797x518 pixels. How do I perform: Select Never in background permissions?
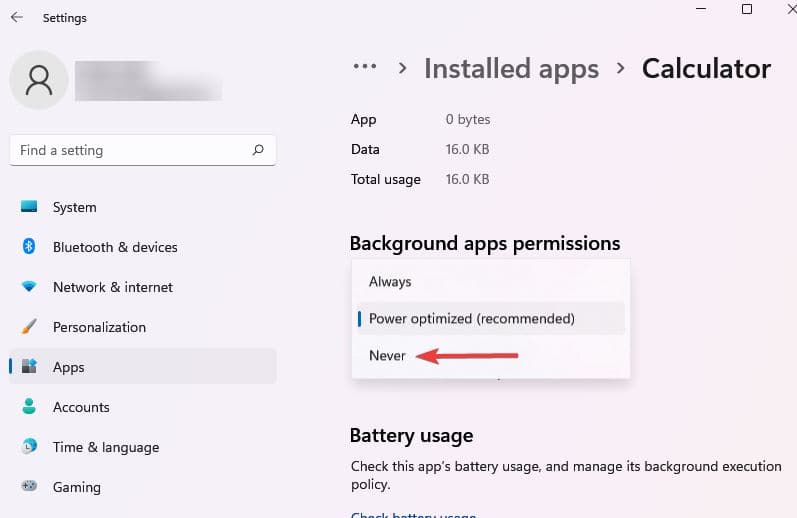click(x=388, y=356)
